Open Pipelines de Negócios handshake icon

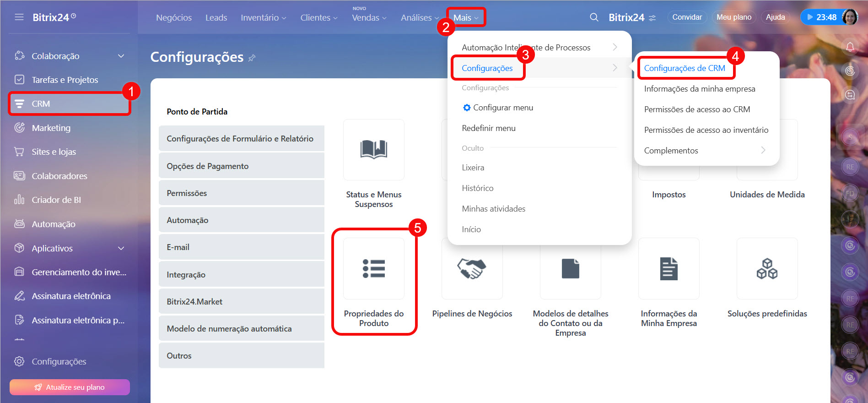pyautogui.click(x=472, y=269)
